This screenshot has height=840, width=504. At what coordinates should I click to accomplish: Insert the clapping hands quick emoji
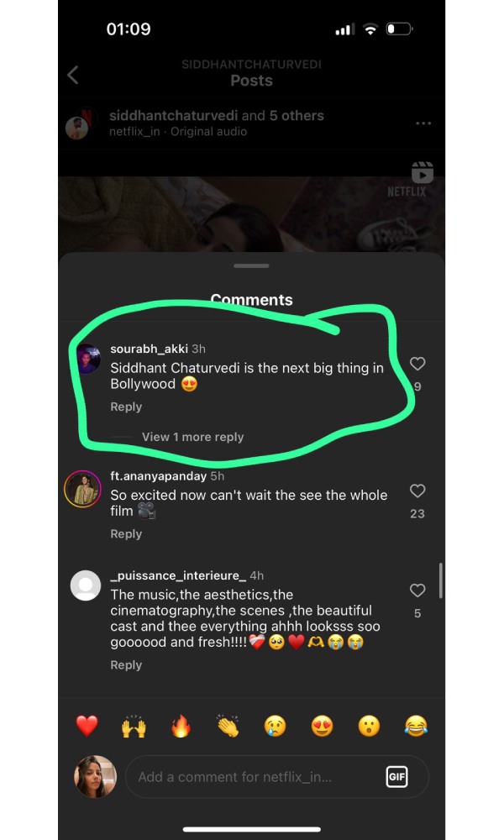tap(228, 726)
